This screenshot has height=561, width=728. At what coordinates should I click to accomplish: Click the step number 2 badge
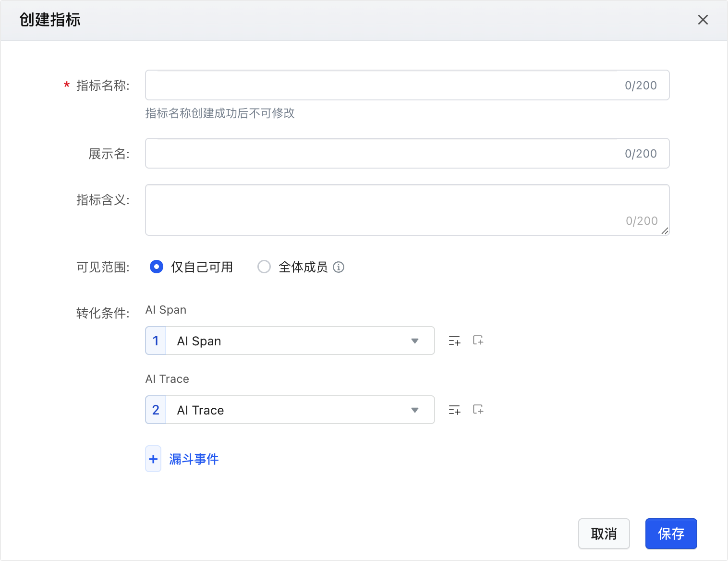(x=156, y=410)
